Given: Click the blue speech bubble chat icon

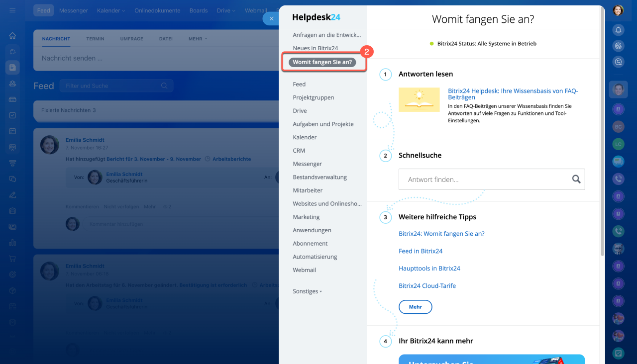Looking at the screenshot, I should (618, 162).
